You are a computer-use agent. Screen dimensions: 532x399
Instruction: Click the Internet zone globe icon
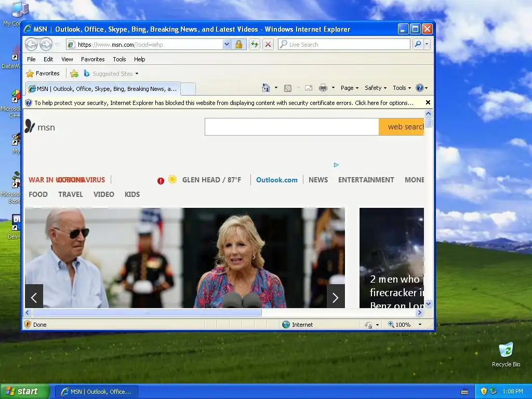point(286,324)
